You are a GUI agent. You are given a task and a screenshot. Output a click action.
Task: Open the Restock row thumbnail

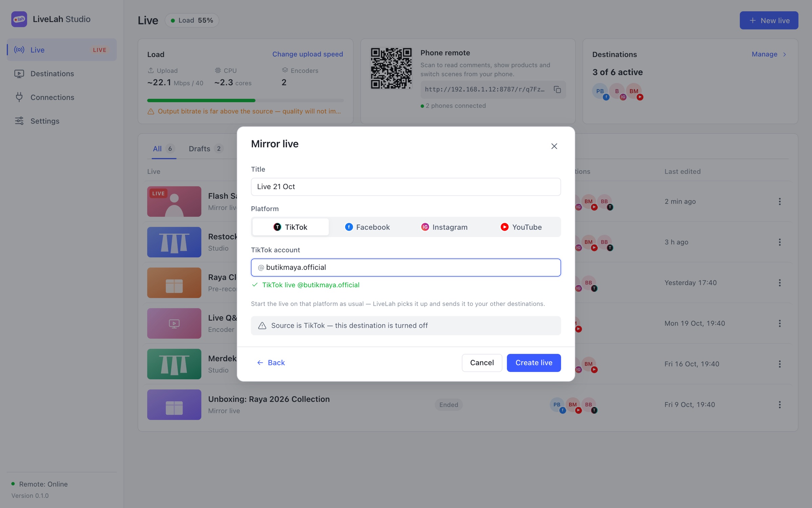[174, 242]
